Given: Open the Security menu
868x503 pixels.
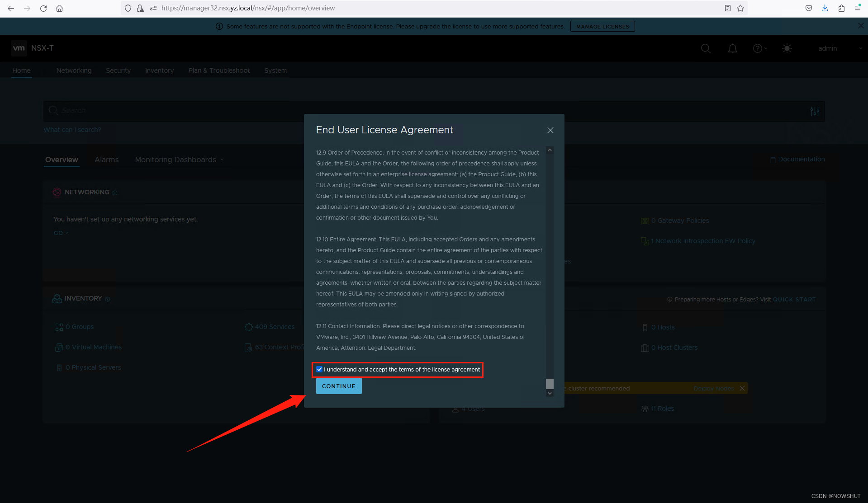Looking at the screenshot, I should click(x=118, y=71).
